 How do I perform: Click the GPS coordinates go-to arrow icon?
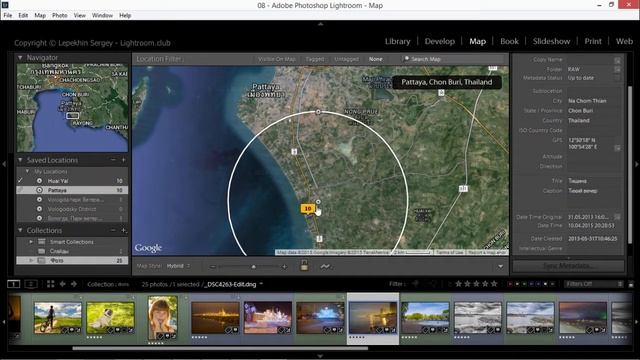[618, 147]
